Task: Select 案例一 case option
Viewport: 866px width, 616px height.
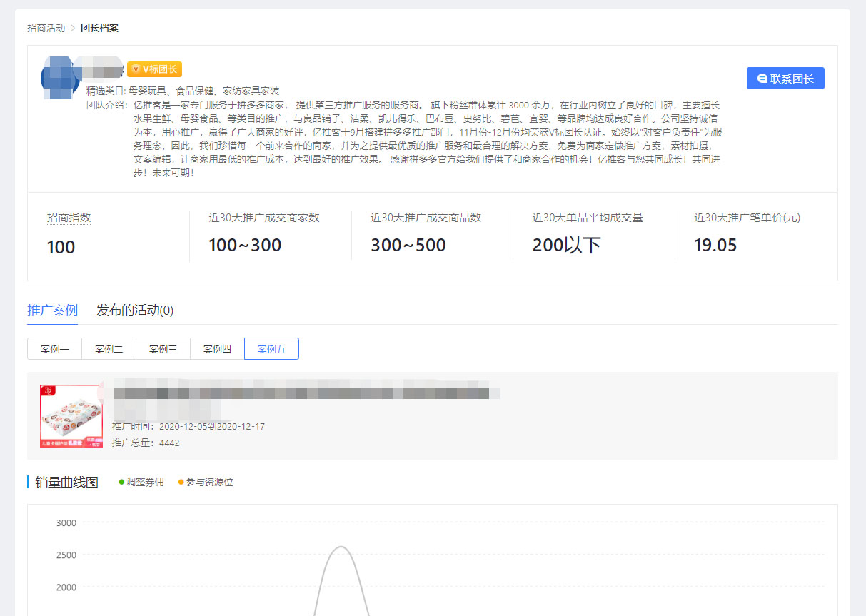Action: [x=54, y=349]
